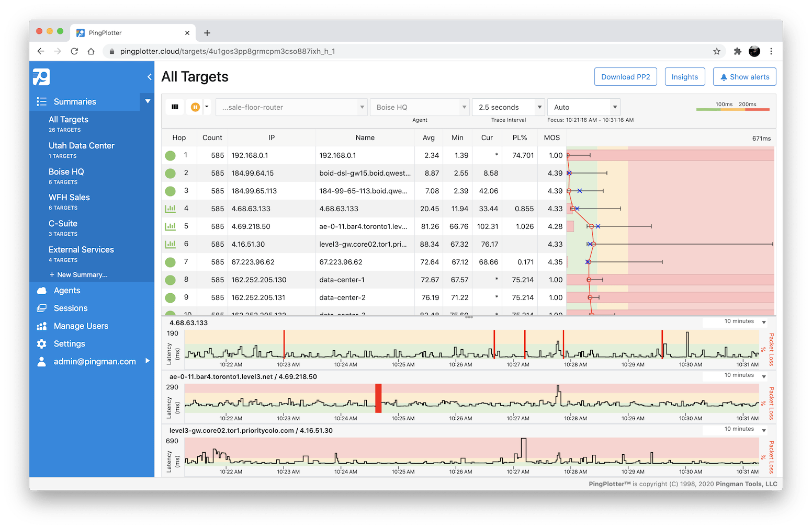Screen dimensions: 812x529
Task: Pause tracing using the orange pause button
Action: pyautogui.click(x=195, y=107)
